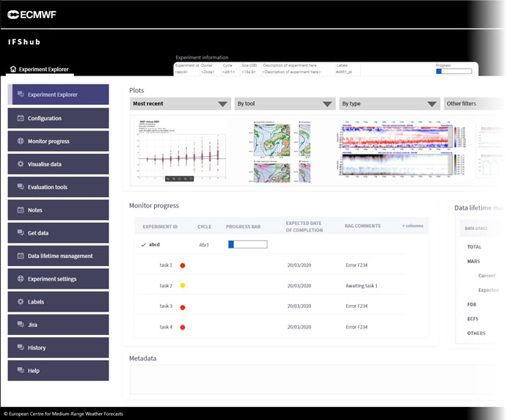The width and height of the screenshot is (506, 420).
Task: Open the Help sidebar item
Action: [x=59, y=370]
